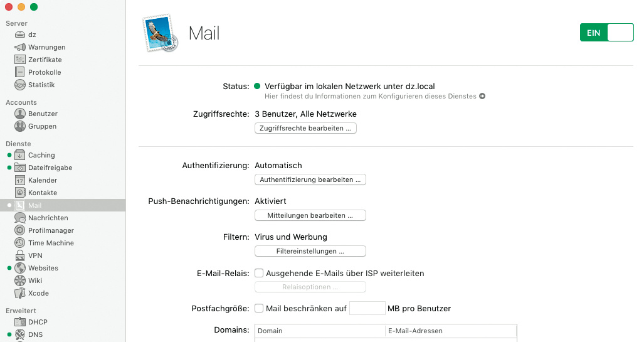Open the Filtereinstellungen button
The image size is (644, 342).
pos(310,251)
